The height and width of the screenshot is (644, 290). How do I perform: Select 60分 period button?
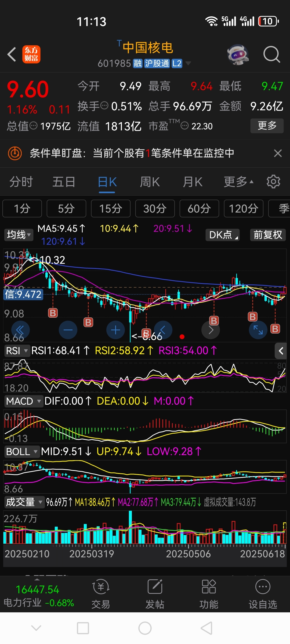tap(199, 208)
